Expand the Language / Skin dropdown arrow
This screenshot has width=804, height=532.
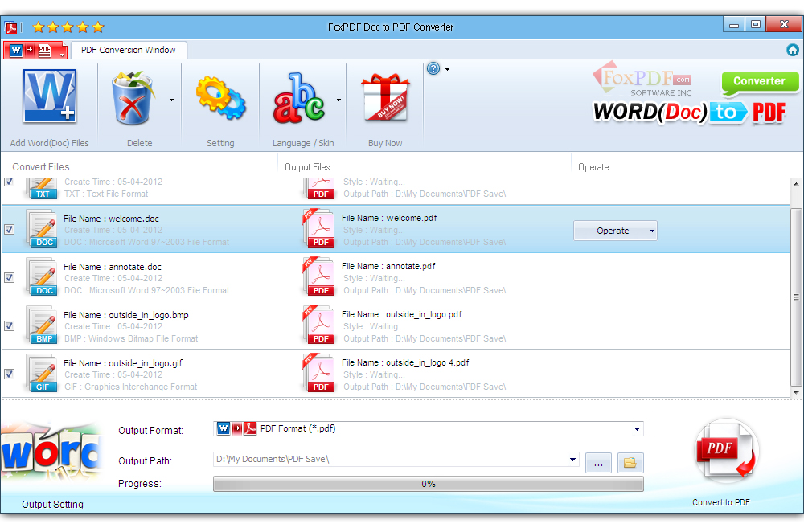point(338,100)
